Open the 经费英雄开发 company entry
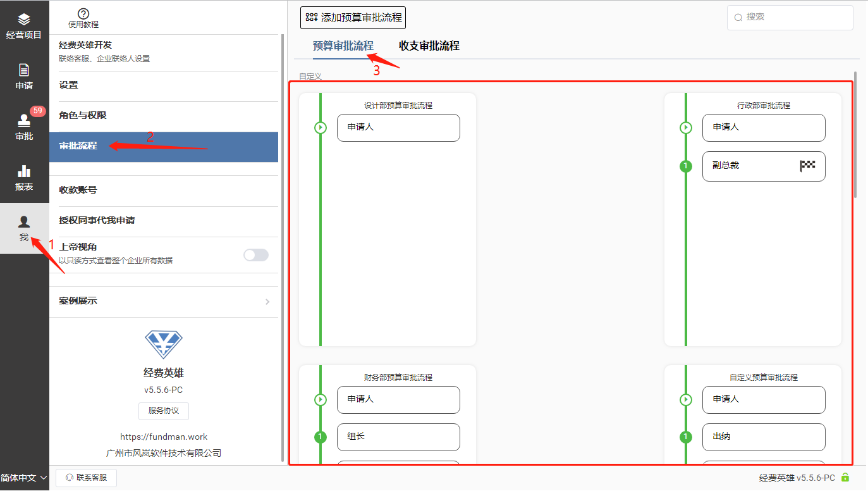This screenshot has height=491, width=868. [164, 52]
